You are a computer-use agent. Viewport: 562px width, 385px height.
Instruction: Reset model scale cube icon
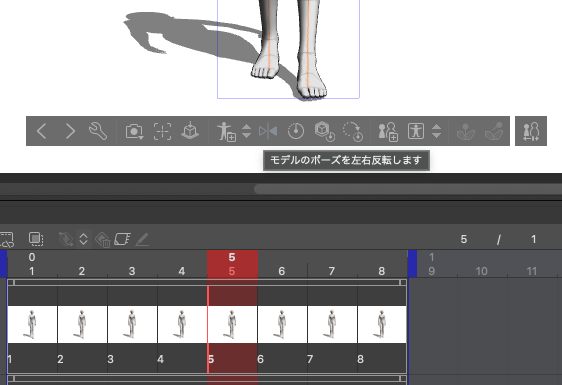pyautogui.click(x=324, y=131)
